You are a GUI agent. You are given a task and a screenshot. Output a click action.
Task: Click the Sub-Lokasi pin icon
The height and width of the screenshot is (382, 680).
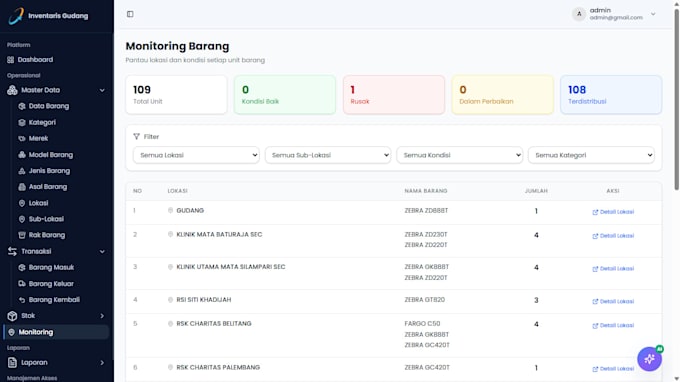point(22,219)
